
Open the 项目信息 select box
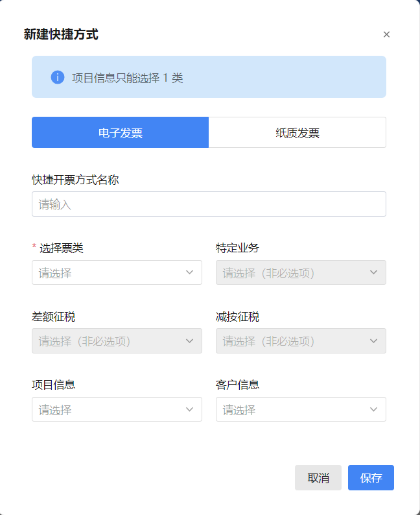(x=117, y=409)
